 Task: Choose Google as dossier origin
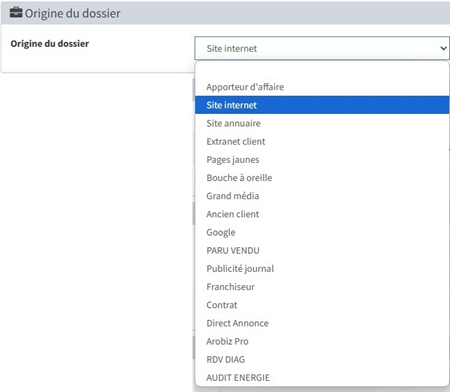pos(322,232)
